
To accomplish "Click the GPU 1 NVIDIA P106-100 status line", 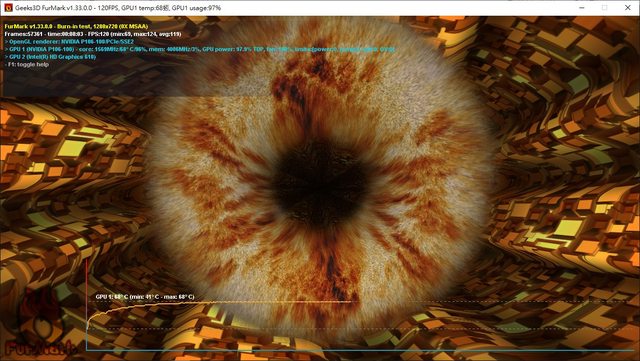I will pos(200,49).
